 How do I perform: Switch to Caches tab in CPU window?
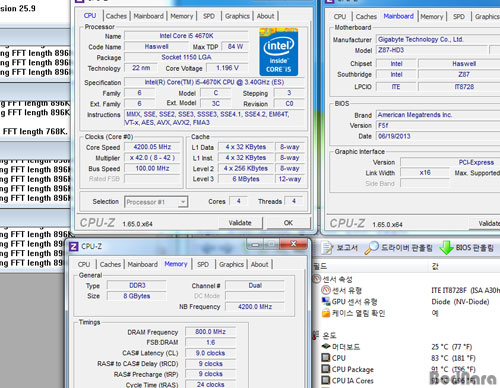coord(116,16)
